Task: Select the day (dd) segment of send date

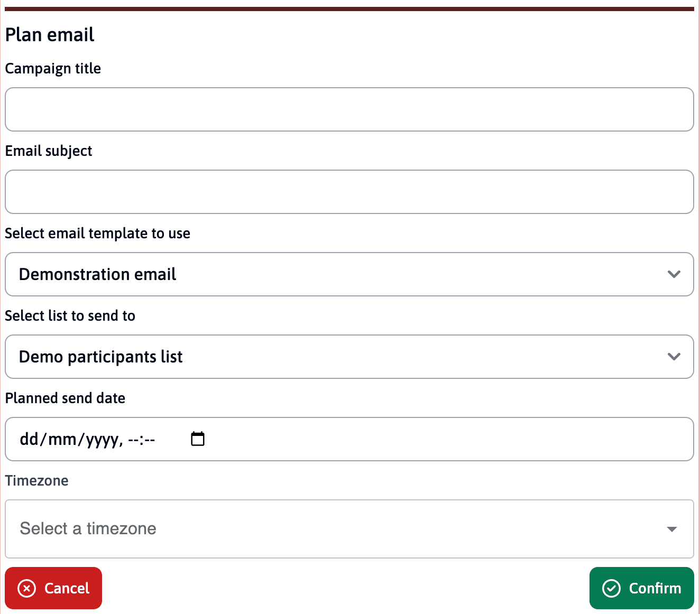Action: coord(29,439)
